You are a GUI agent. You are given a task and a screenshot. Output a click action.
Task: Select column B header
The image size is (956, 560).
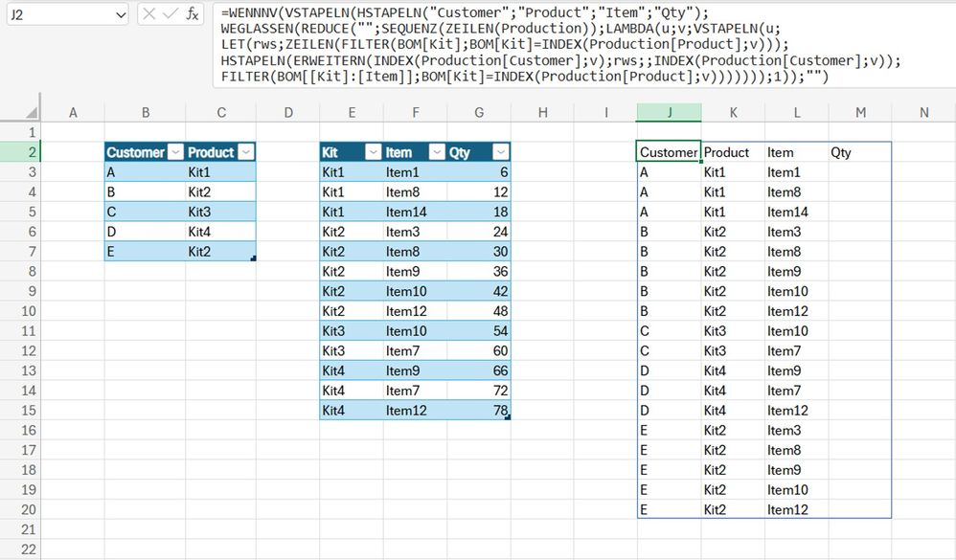pyautogui.click(x=145, y=113)
